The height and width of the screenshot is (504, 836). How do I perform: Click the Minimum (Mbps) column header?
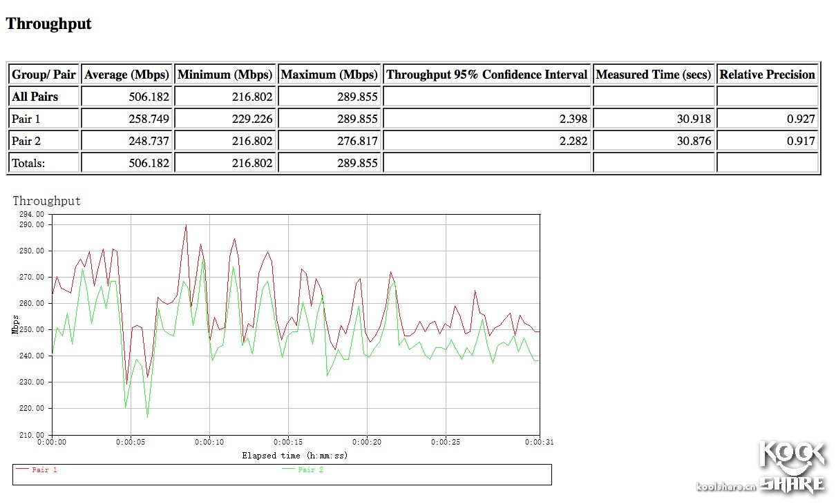pyautogui.click(x=225, y=75)
